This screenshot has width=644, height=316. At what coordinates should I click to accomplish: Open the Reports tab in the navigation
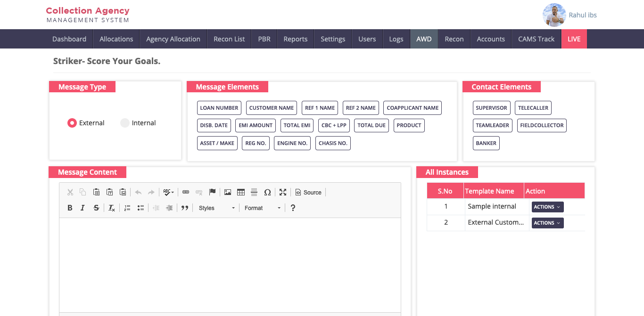[x=295, y=39]
